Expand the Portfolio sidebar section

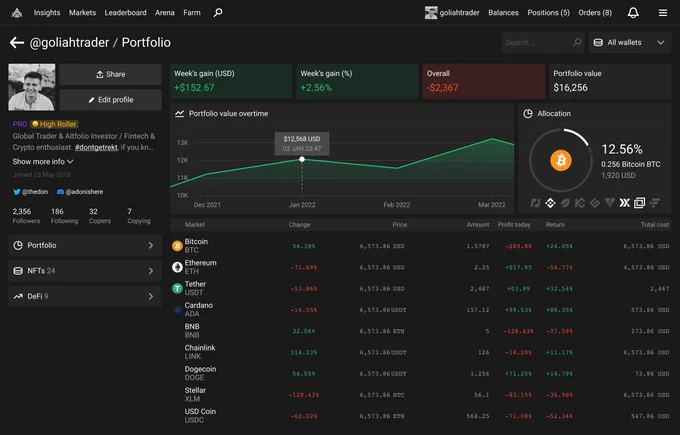point(85,245)
